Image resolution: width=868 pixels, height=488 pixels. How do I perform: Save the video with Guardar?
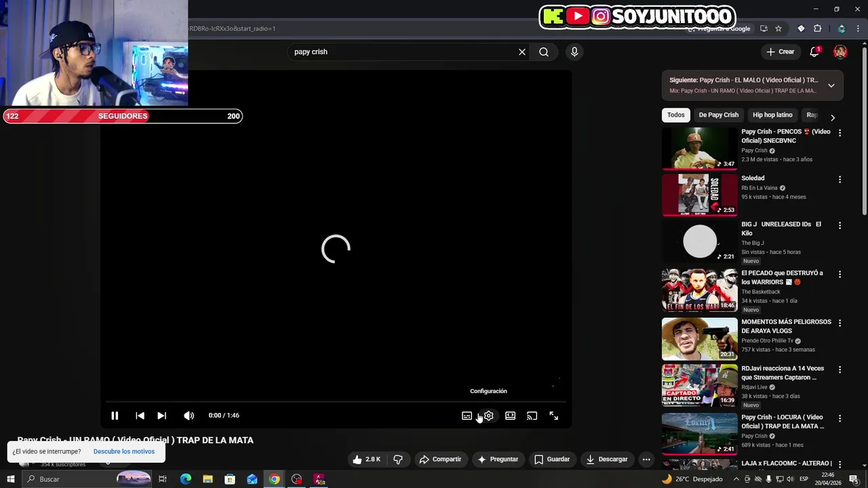click(552, 460)
